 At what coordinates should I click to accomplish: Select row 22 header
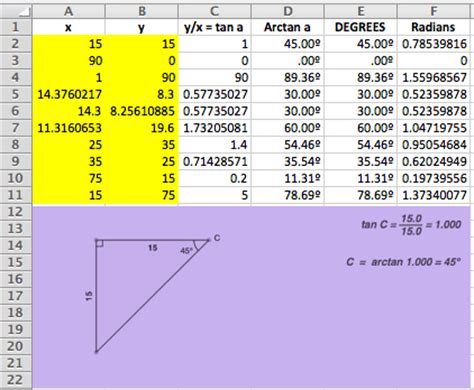click(x=16, y=380)
